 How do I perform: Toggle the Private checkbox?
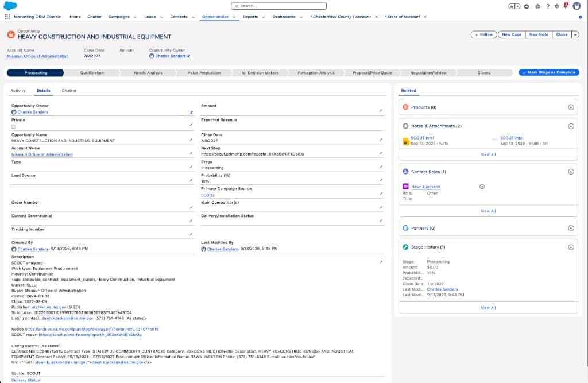[x=14, y=127]
